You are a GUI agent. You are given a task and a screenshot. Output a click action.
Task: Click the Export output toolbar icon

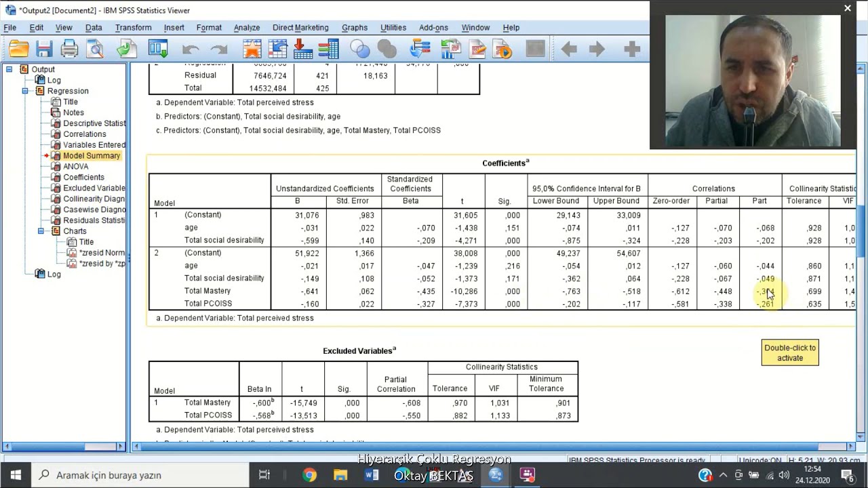click(127, 49)
